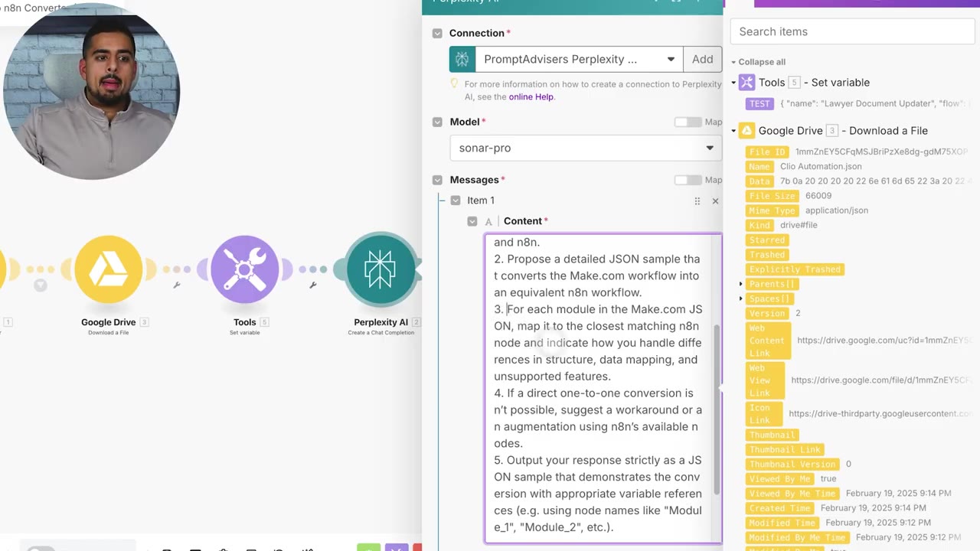Screen dimensions: 980x551
Task: Insert the Explicitly Trashed variable pill
Action: (x=795, y=269)
